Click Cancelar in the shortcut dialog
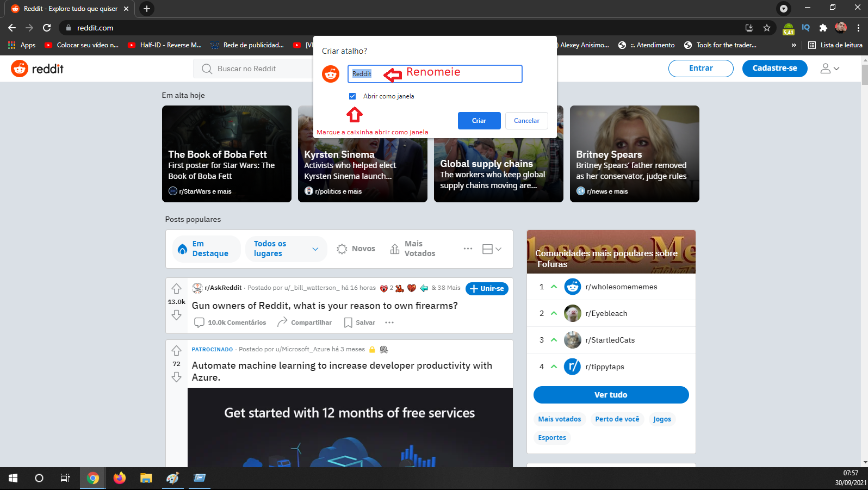Screen dimensions: 868x490 (x=526, y=121)
